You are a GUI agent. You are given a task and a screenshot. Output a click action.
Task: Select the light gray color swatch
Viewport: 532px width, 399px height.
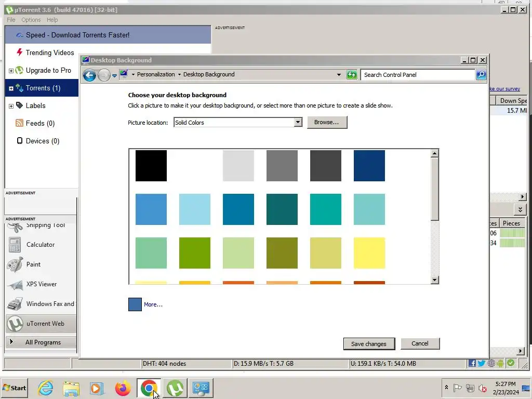238,166
